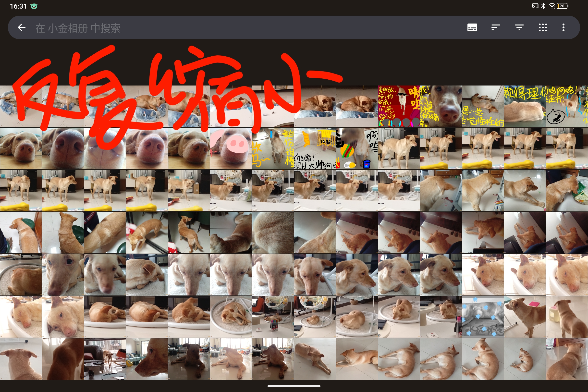Open the three-dot overflow menu

563,27
